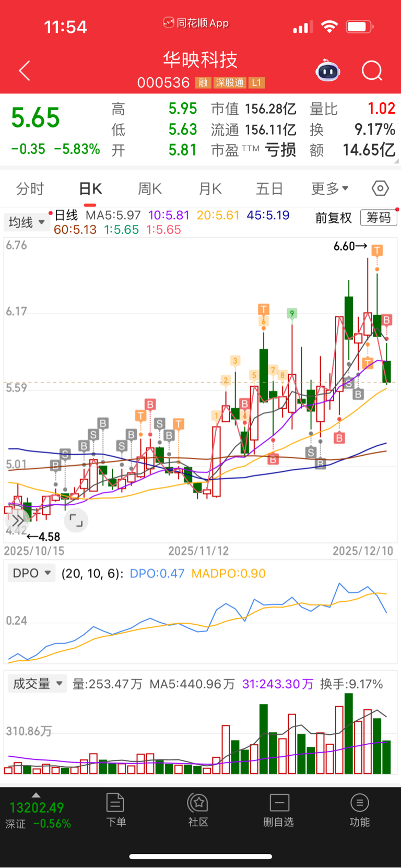Viewport: 401px width, 868px height.
Task: Open the AI robot assistant
Action: pyautogui.click(x=328, y=70)
